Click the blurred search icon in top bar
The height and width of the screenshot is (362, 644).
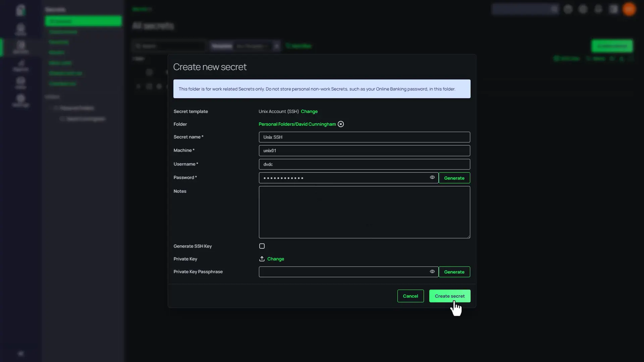tap(554, 9)
